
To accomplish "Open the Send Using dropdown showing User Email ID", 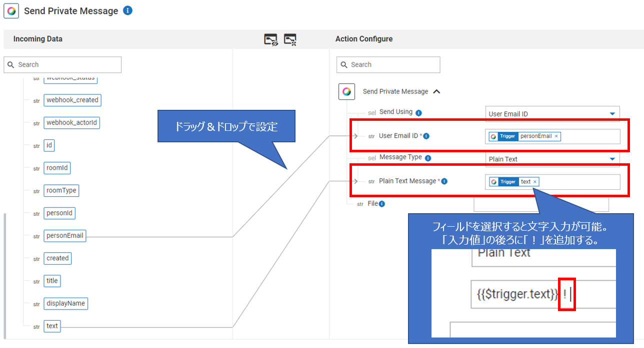I will pos(552,113).
